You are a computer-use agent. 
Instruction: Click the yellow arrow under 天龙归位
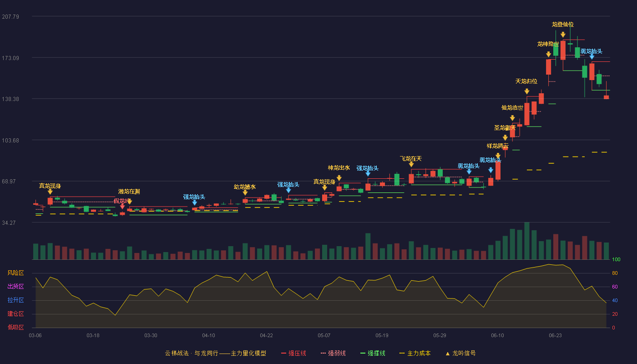click(526, 91)
